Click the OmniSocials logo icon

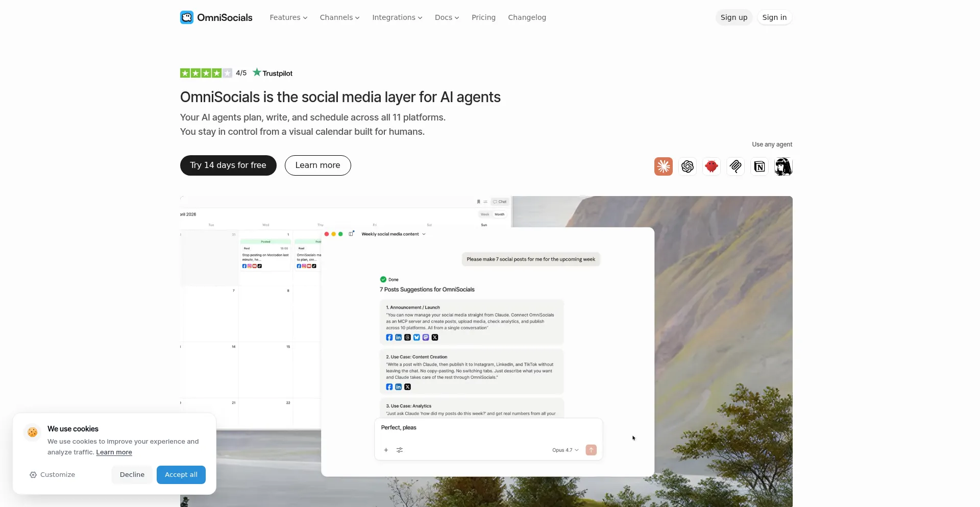tap(187, 17)
